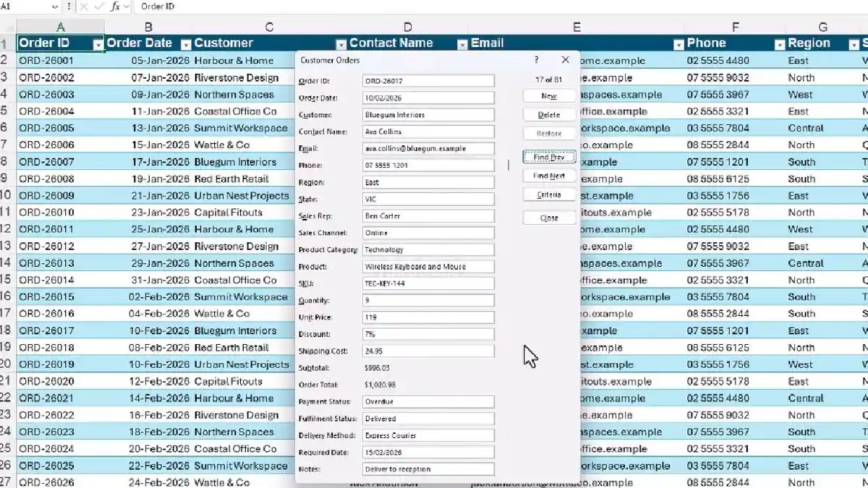Select the Order Date cell 21-Jan-2026
This screenshot has height=488, width=868.
pos(148,195)
